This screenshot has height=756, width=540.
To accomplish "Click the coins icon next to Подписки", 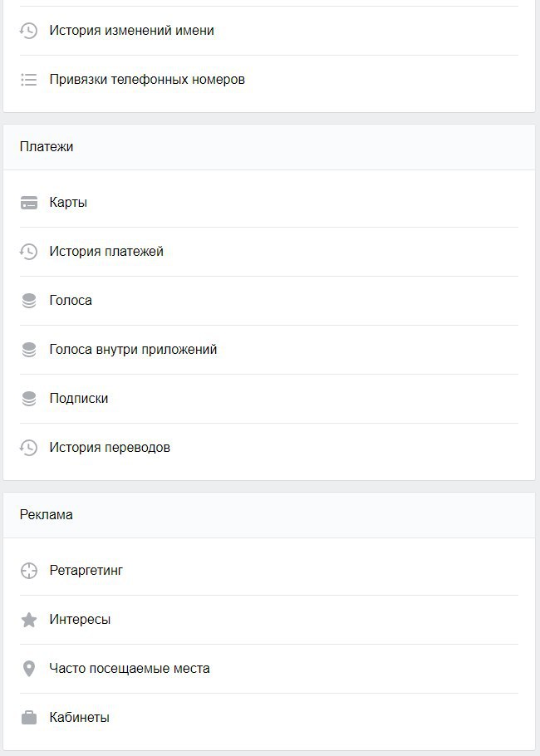I will click(29, 399).
